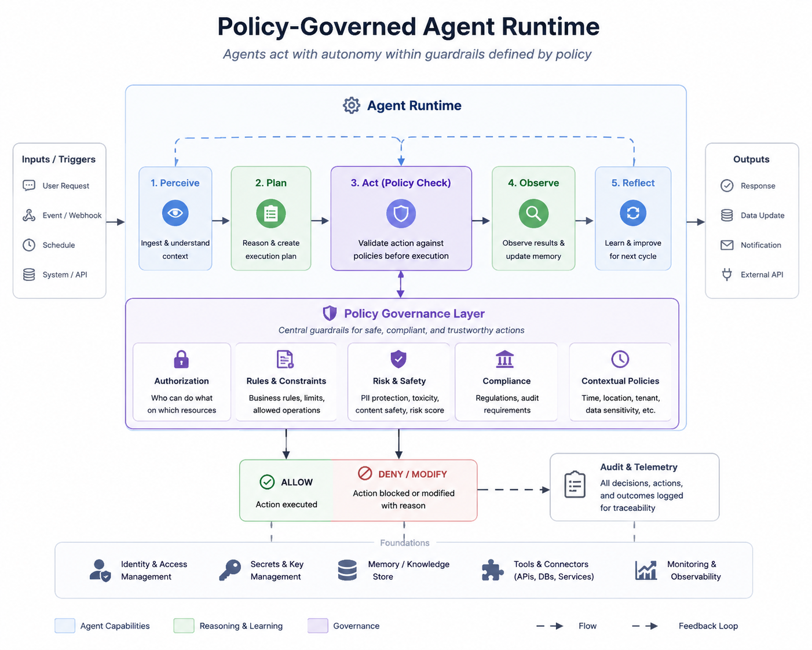Click the Agent Capabilities legend swatch

click(65, 626)
